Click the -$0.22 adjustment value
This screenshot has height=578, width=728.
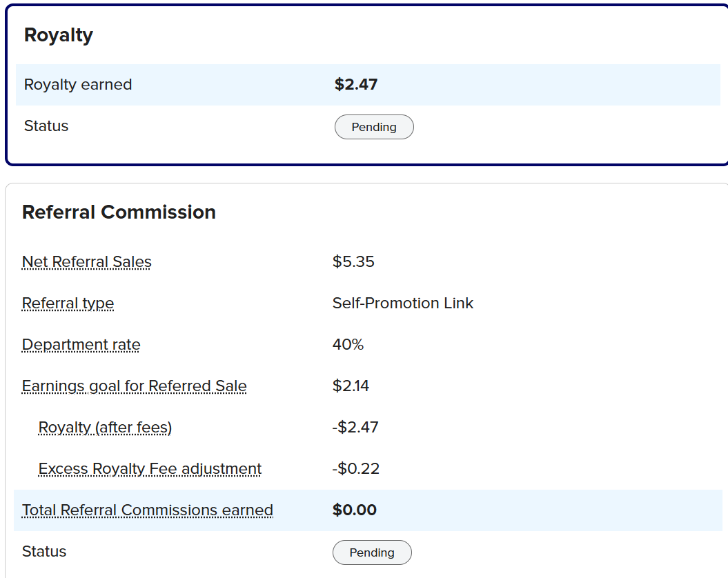click(356, 468)
